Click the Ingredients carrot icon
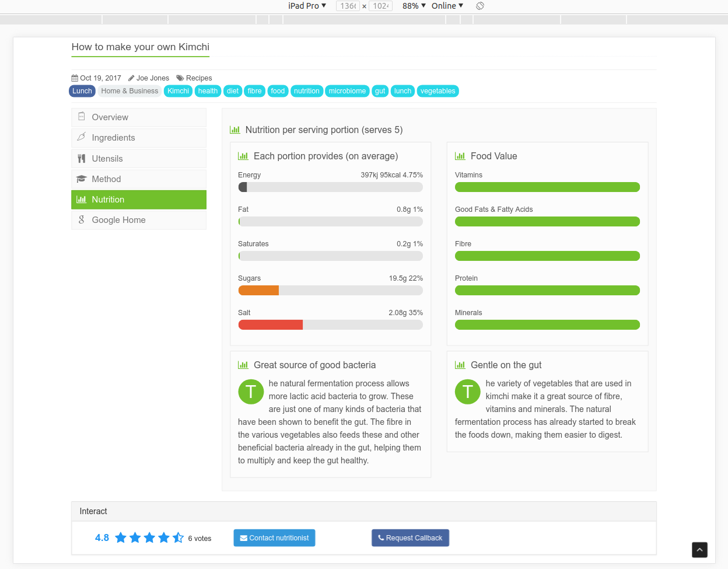 click(82, 137)
